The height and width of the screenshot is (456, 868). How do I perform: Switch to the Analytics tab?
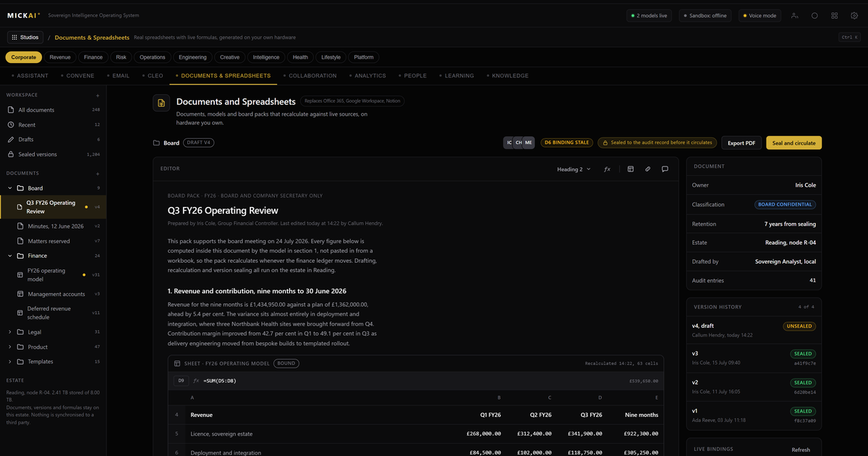tap(368, 75)
